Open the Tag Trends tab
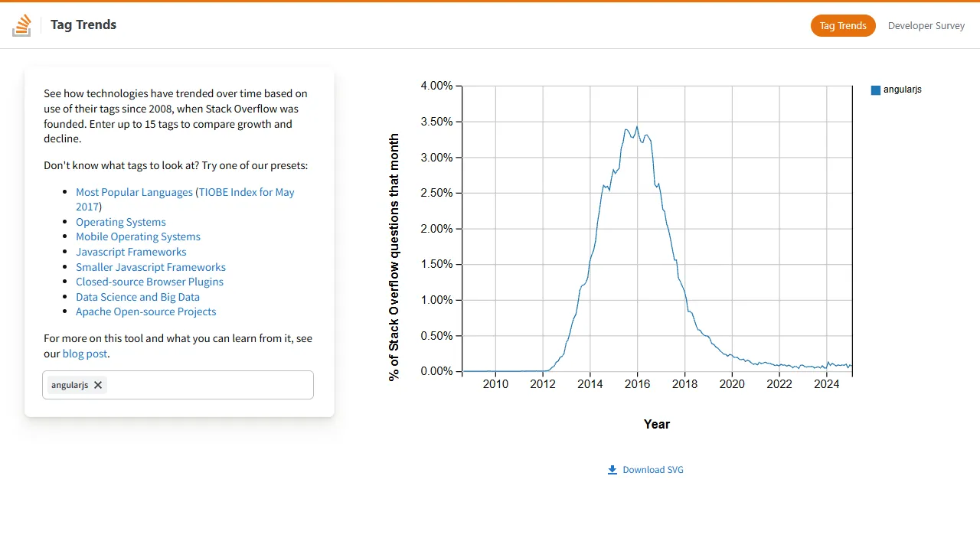The image size is (980, 551). (843, 25)
